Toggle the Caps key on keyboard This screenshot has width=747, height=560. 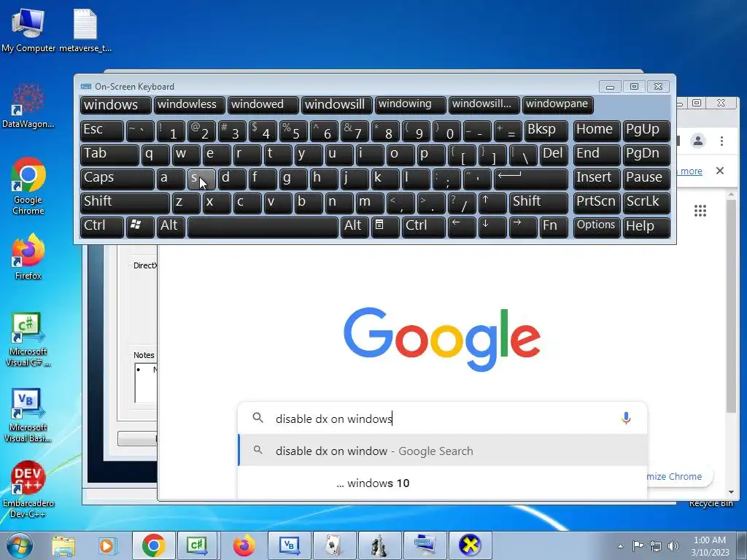(117, 178)
